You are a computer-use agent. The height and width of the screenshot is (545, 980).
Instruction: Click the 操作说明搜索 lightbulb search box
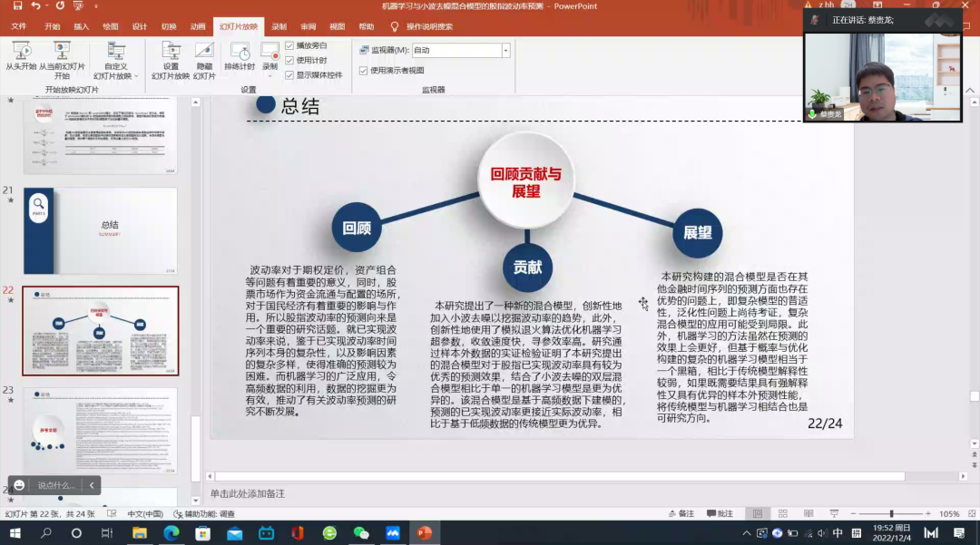[423, 26]
